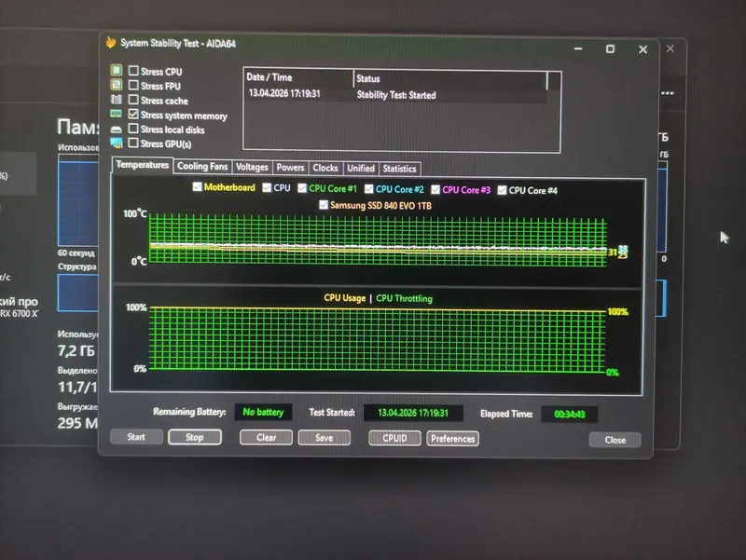Toggle the CPU Core #4 checkbox

click(502, 190)
